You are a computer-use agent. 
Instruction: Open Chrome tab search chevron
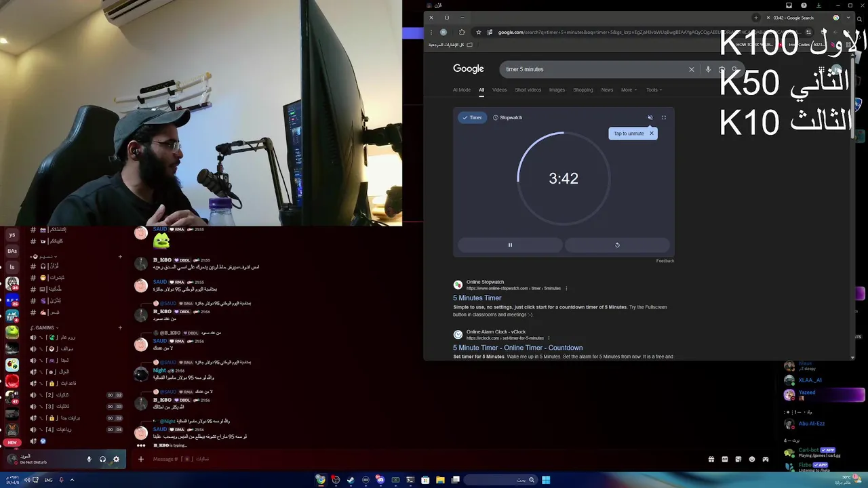point(848,18)
